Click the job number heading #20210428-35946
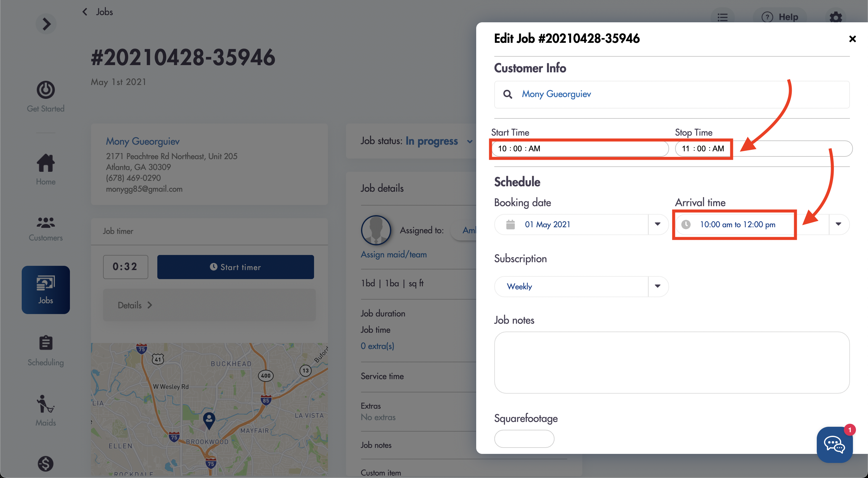The image size is (868, 478). pyautogui.click(x=183, y=57)
